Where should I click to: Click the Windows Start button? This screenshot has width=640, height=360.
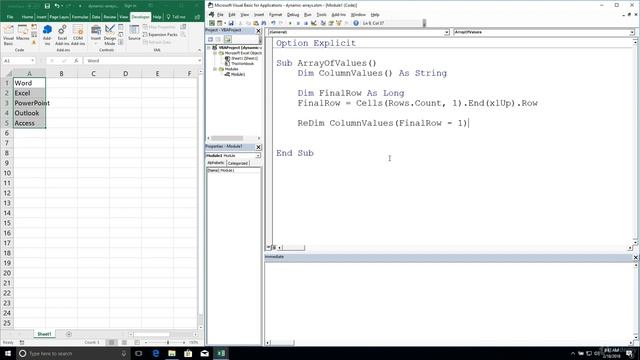point(8,353)
